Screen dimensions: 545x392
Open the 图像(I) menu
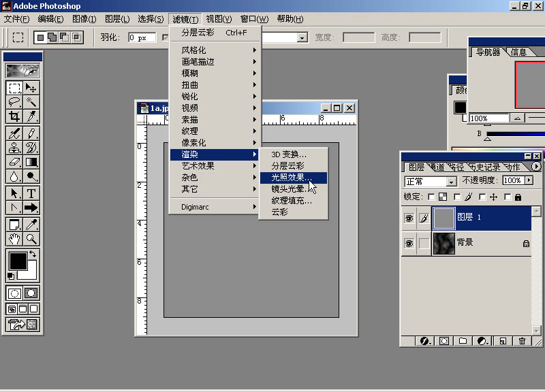tap(84, 19)
